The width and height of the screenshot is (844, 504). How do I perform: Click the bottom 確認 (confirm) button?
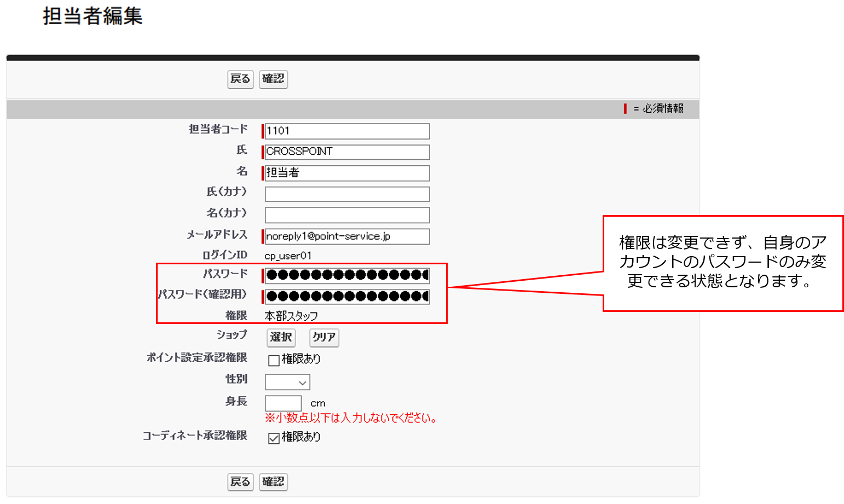[x=273, y=482]
